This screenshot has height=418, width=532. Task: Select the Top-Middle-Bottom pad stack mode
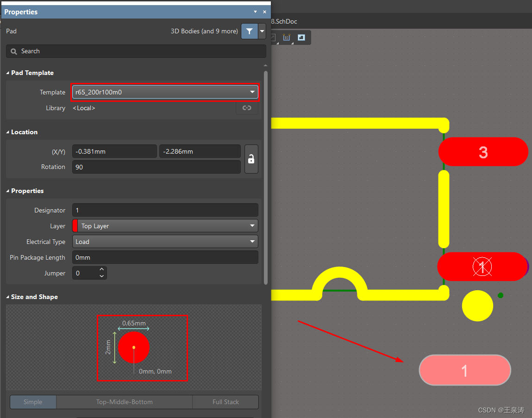pos(124,402)
